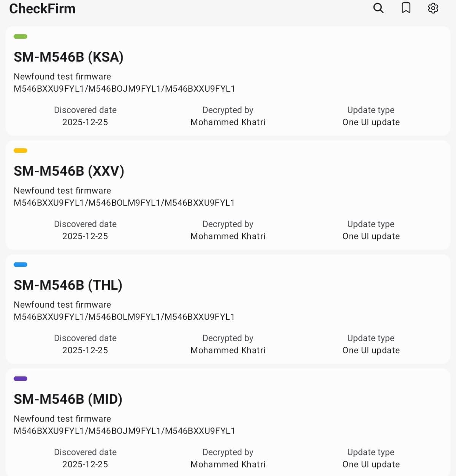Click the yellow tag on the XXV card

(21, 151)
